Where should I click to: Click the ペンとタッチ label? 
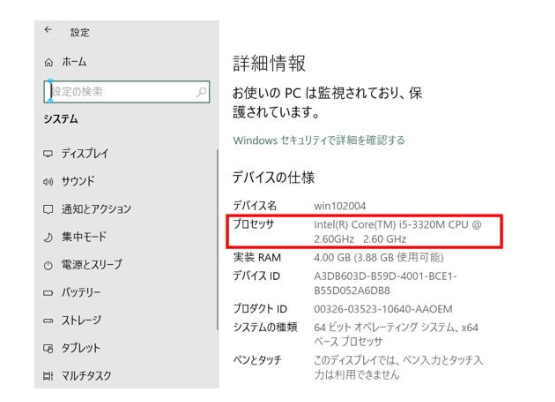257,360
